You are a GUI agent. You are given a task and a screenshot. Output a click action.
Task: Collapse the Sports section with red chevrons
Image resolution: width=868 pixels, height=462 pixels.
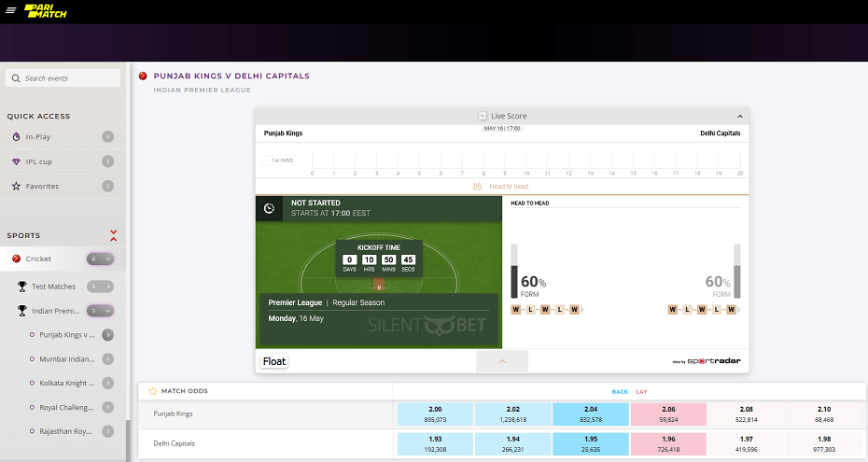pyautogui.click(x=114, y=235)
